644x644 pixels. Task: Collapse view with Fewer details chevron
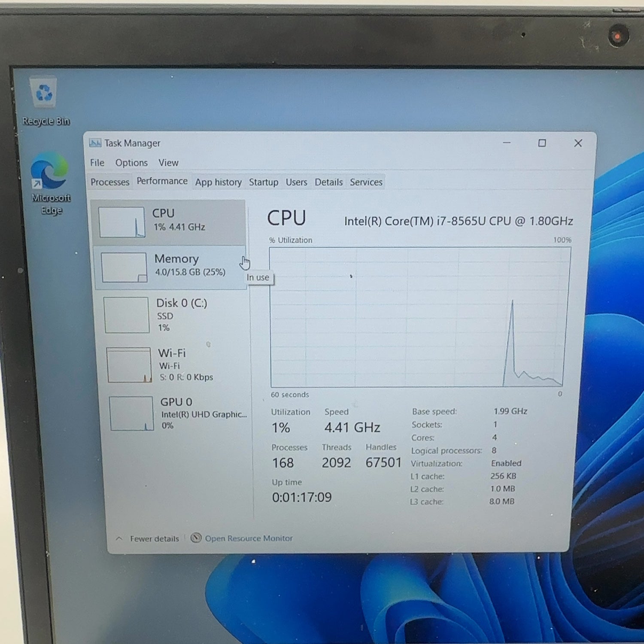click(x=119, y=538)
